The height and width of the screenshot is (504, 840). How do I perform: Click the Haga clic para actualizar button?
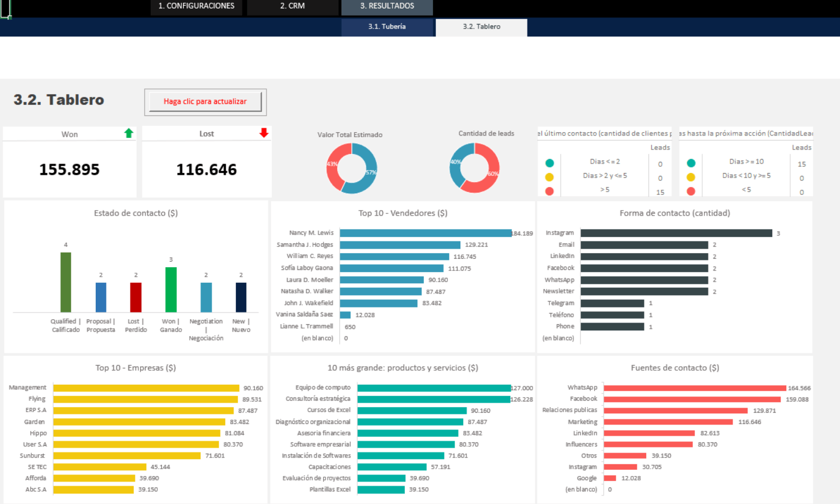[205, 101]
